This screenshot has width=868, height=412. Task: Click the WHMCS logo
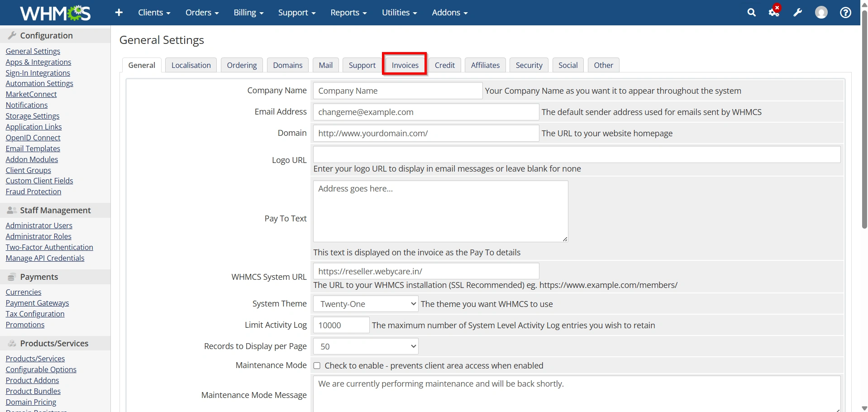tap(55, 13)
